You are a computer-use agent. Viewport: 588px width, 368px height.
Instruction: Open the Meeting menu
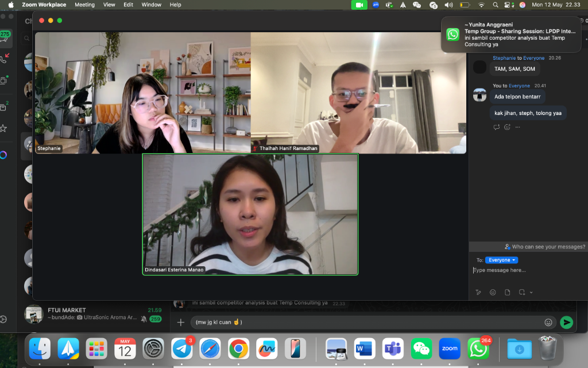[x=84, y=5]
